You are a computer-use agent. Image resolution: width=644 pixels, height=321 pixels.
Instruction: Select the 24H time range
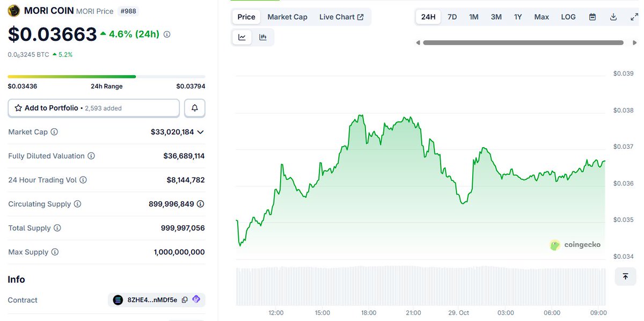(x=428, y=17)
